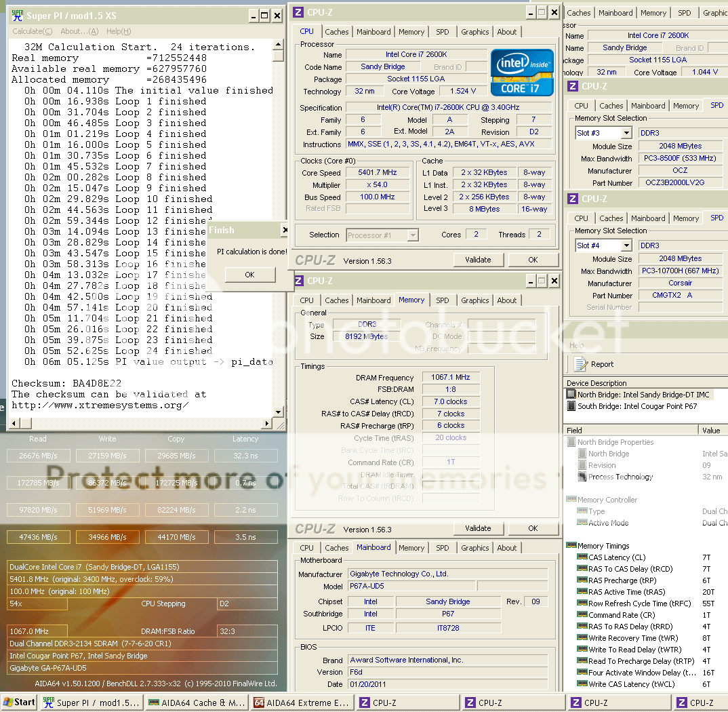Select North Bridge Intel Sandy Bridge-DT chip icon

[571, 395]
